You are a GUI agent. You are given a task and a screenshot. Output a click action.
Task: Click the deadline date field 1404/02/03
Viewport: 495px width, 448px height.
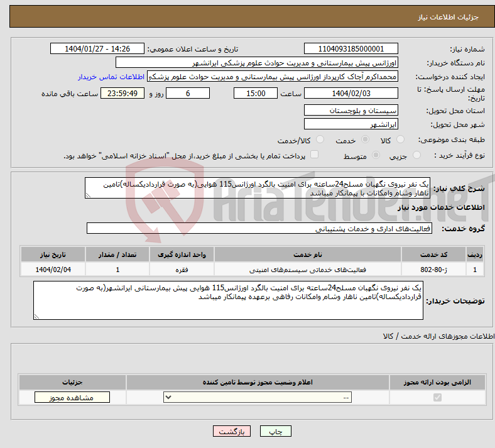coord(351,93)
